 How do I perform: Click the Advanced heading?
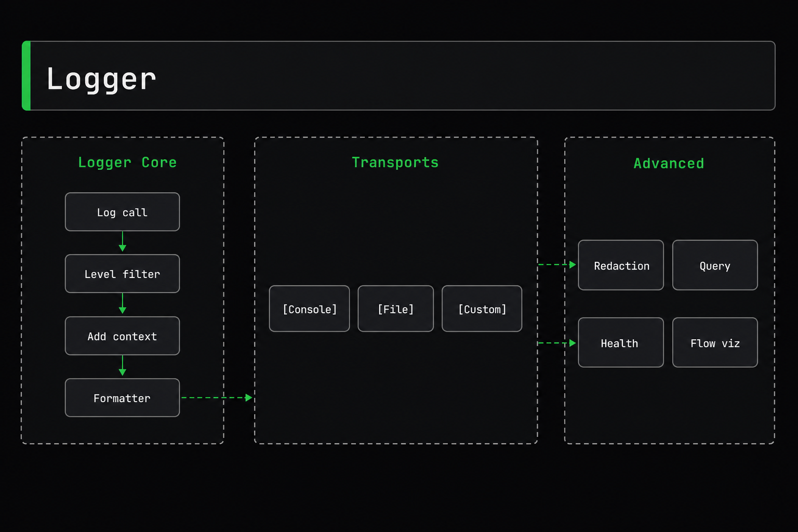pos(669,164)
